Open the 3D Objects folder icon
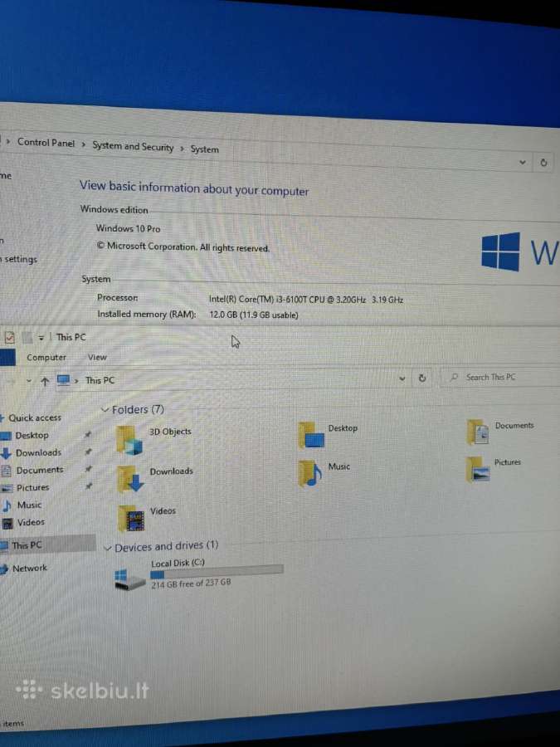 pyautogui.click(x=129, y=440)
